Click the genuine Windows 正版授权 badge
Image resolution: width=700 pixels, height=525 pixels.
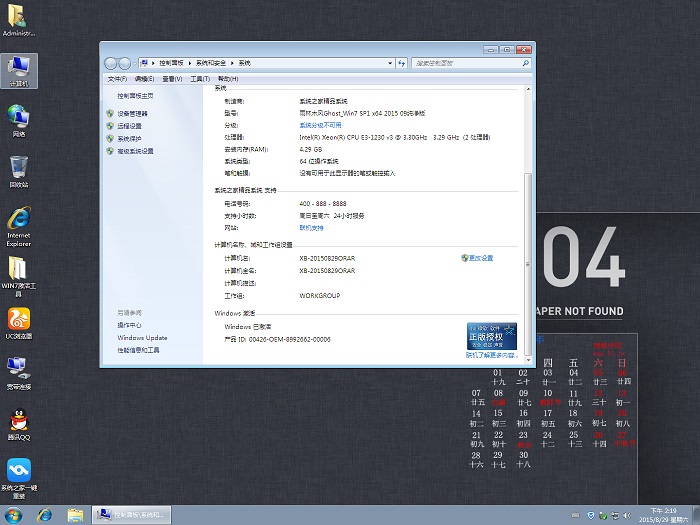coord(491,336)
